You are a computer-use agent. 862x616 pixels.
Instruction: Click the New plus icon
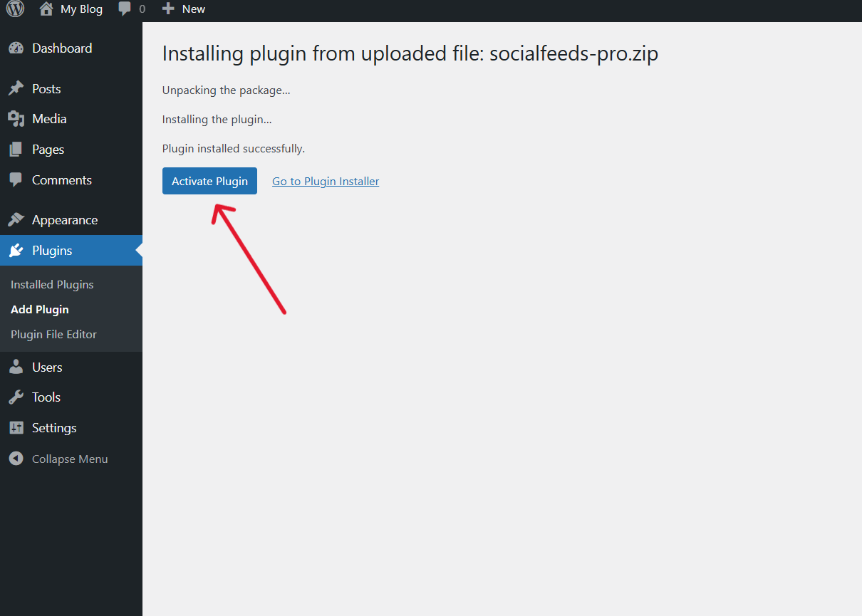[x=168, y=9]
